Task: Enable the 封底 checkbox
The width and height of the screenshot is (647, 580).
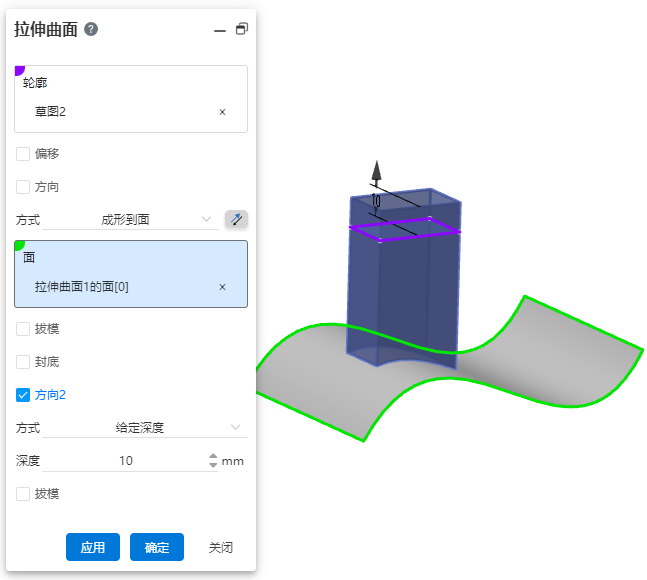Action: (x=23, y=362)
